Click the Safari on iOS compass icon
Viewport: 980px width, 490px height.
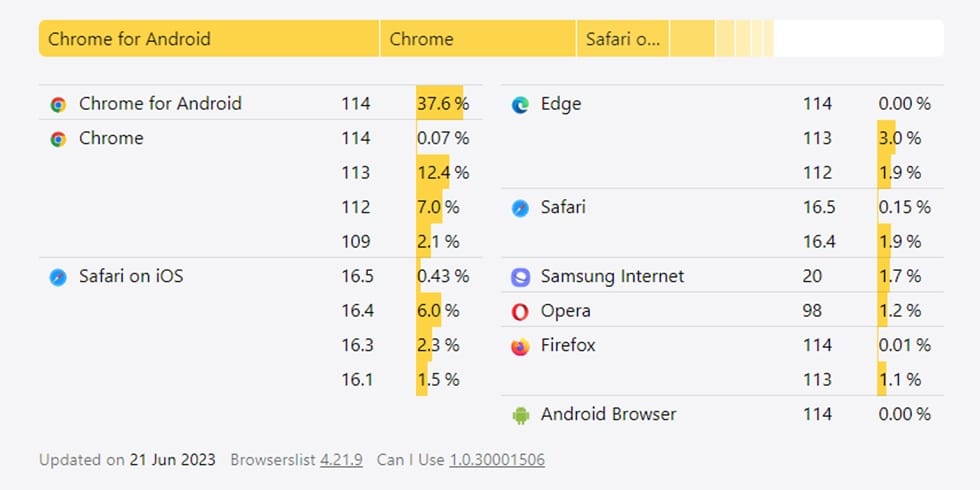point(58,277)
